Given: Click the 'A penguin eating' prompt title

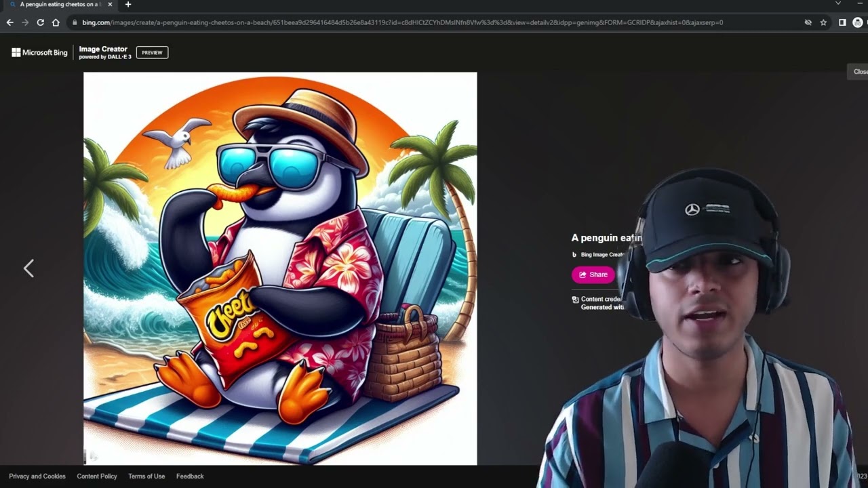Looking at the screenshot, I should coord(606,238).
